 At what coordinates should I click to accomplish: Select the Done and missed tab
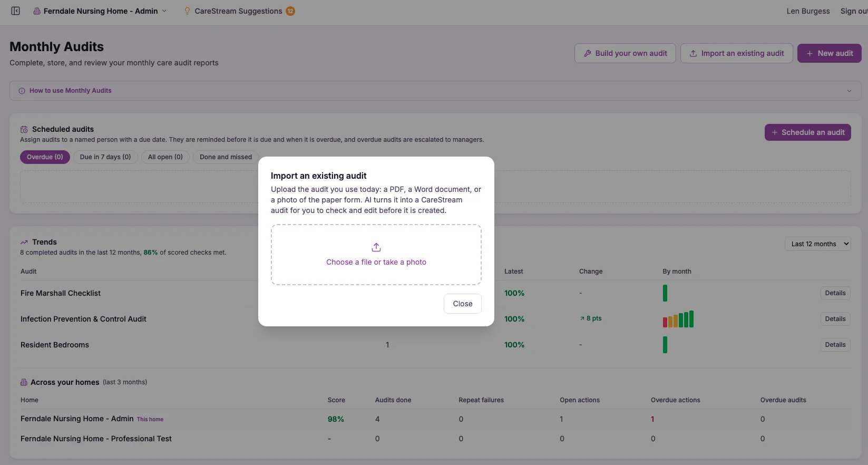pos(226,157)
